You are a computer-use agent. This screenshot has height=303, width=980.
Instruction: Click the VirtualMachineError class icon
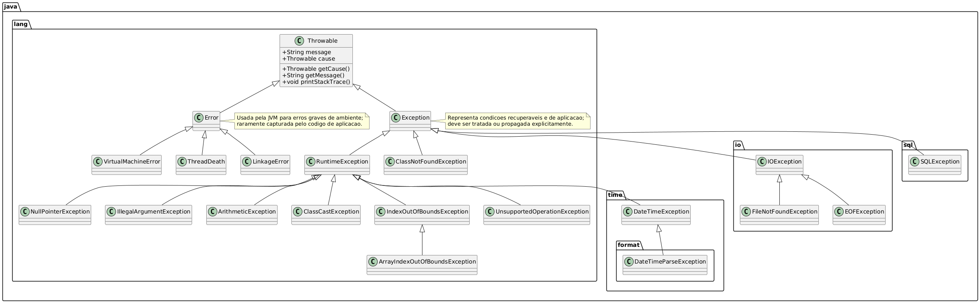click(98, 161)
